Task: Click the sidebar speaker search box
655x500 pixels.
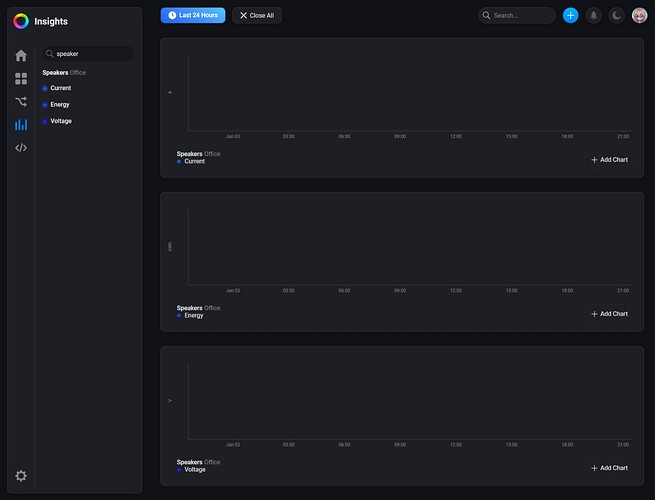Action: [88, 53]
